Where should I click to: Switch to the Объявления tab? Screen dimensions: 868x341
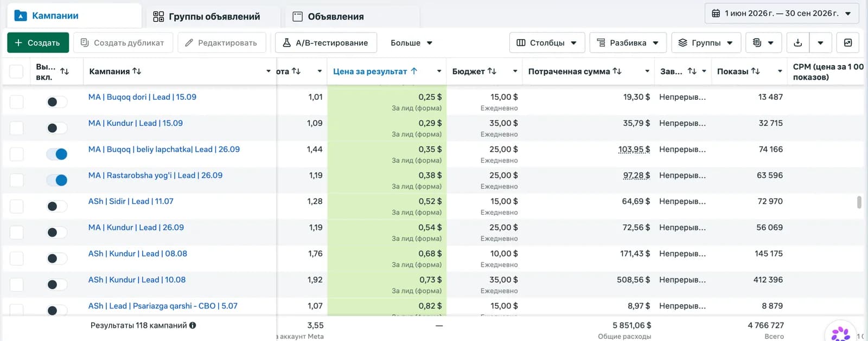pyautogui.click(x=352, y=16)
